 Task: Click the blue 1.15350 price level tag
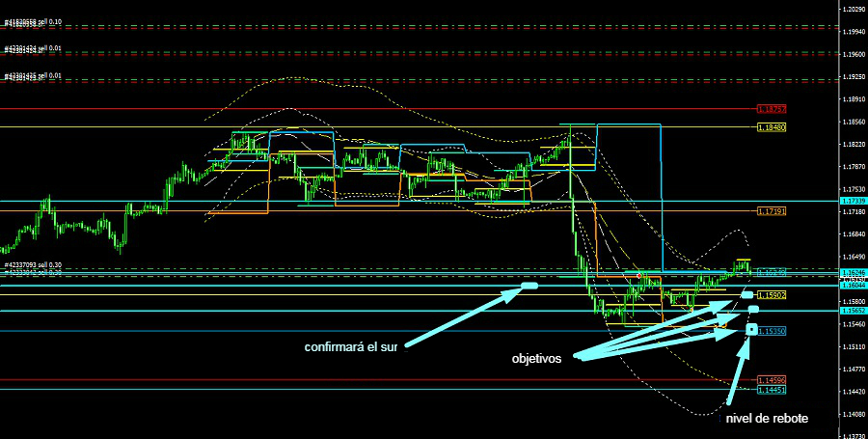click(772, 331)
